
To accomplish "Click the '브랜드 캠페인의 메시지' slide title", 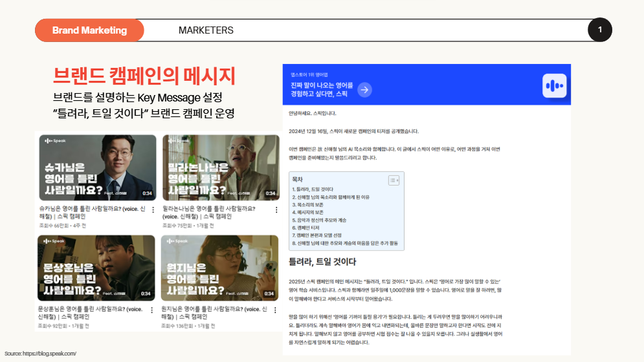I will point(144,76).
